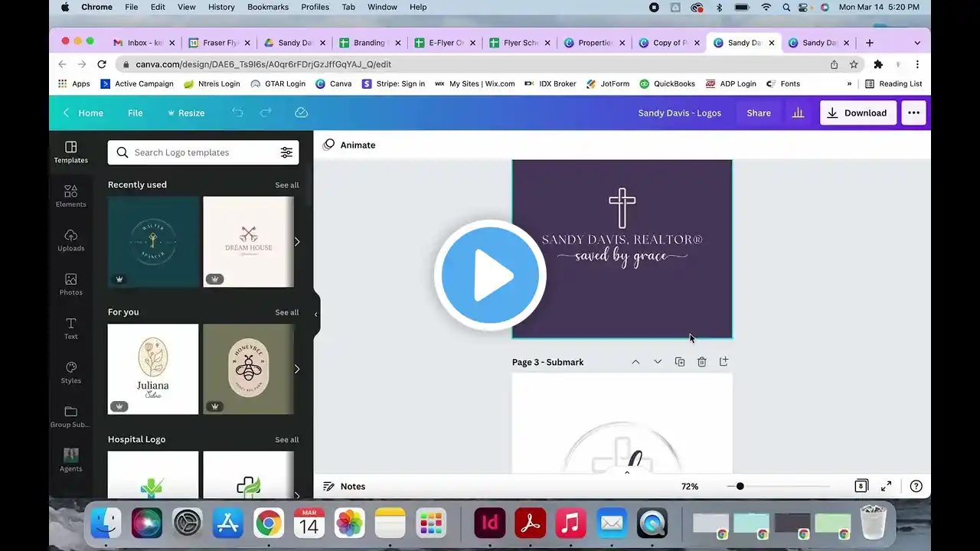Screen dimensions: 980x551
Task: Click the Download button
Action: pos(857,112)
